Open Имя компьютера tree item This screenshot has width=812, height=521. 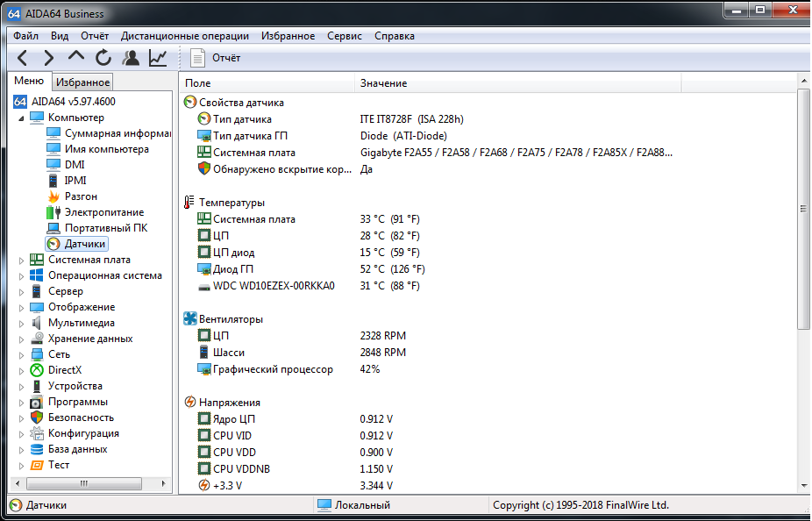click(97, 149)
